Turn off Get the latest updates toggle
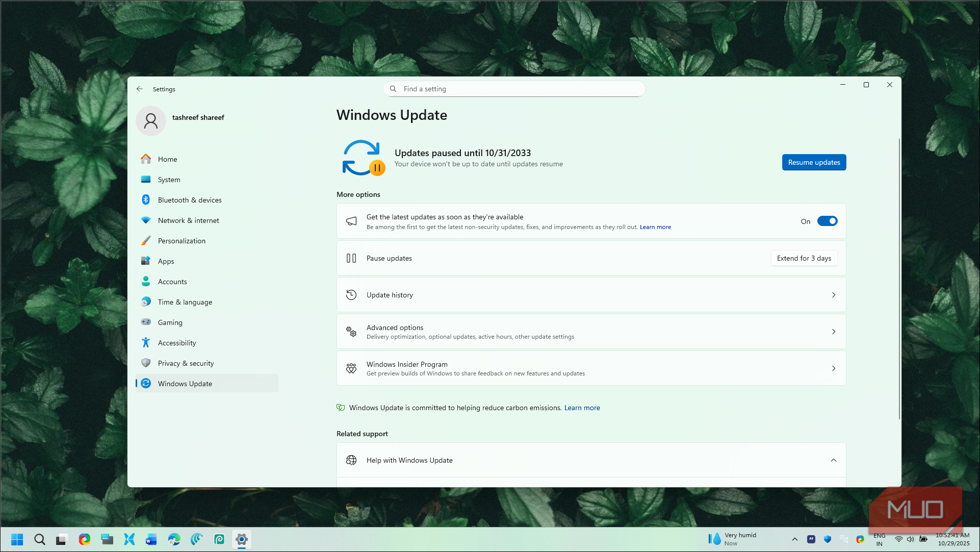Image resolution: width=980 pixels, height=552 pixels. 827,221
